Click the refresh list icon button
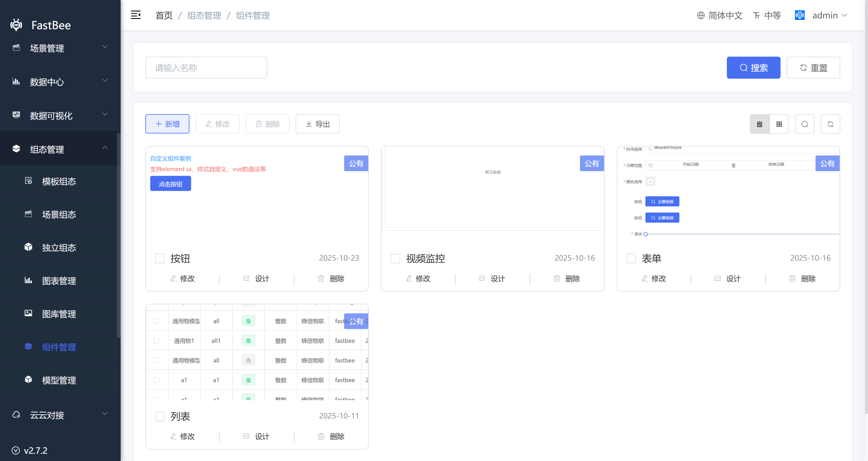 [830, 124]
